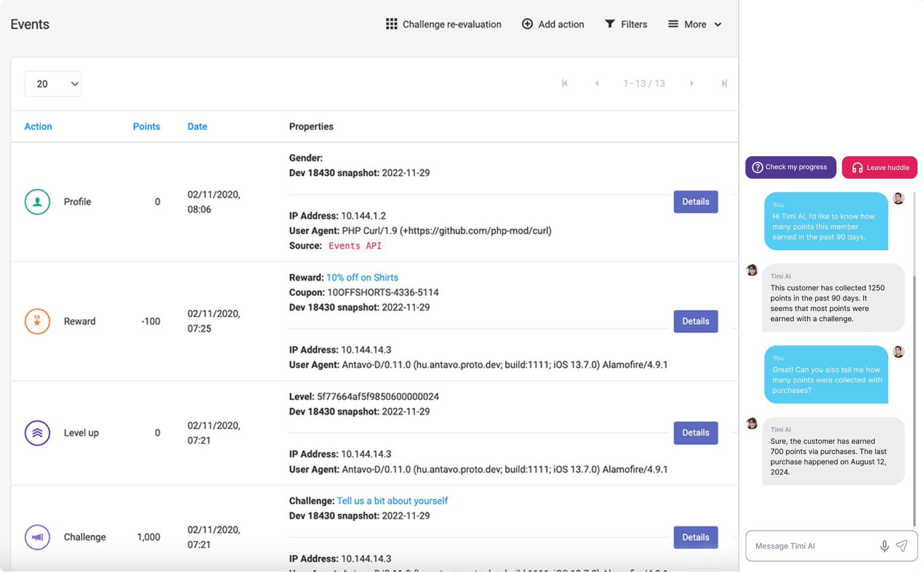Open the page size dropdown showing 20
Screen dimensions: 924x572
point(53,84)
